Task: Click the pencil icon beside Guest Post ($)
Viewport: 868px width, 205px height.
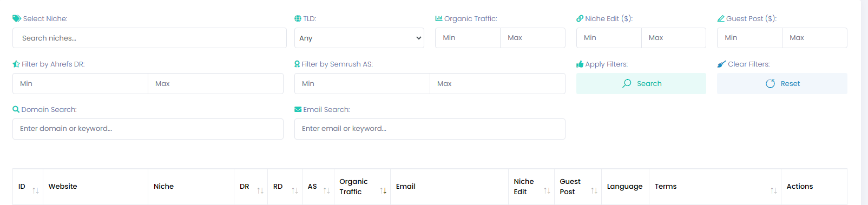Action: pos(721,18)
